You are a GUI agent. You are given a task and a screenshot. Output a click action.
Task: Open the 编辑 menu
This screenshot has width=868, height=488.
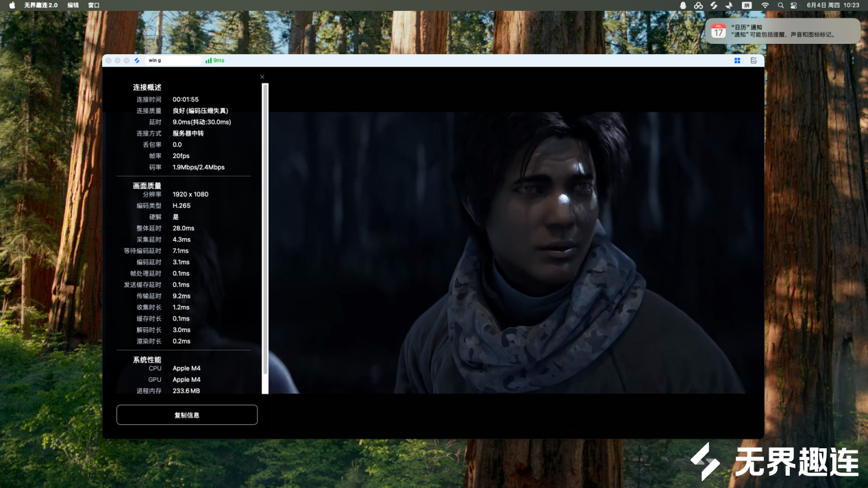73,5
